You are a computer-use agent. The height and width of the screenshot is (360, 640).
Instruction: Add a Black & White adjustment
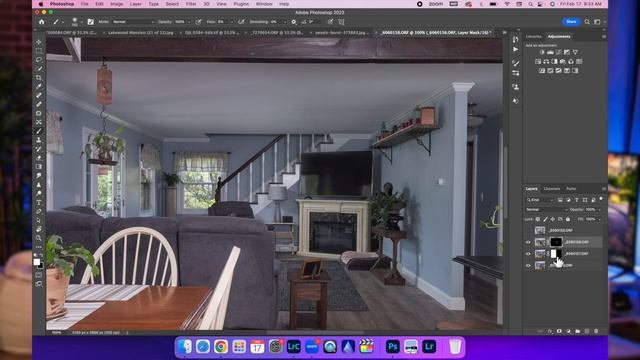click(554, 62)
